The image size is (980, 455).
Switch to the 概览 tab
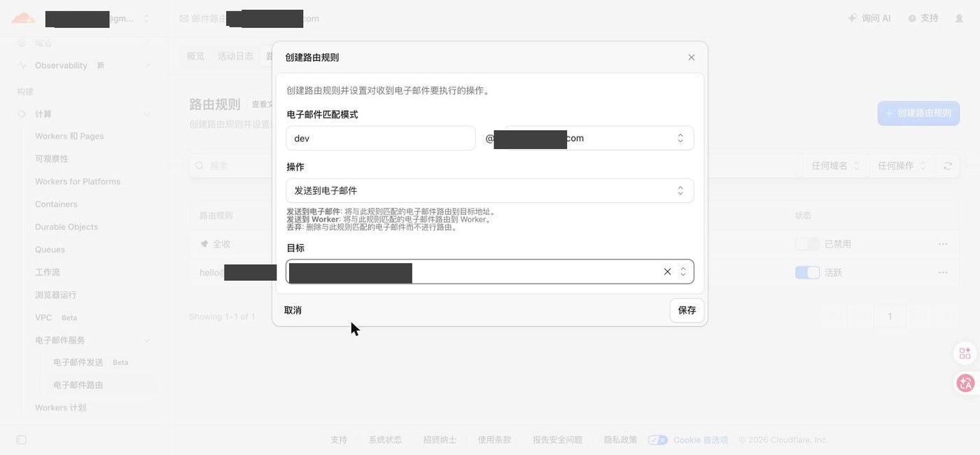click(195, 56)
